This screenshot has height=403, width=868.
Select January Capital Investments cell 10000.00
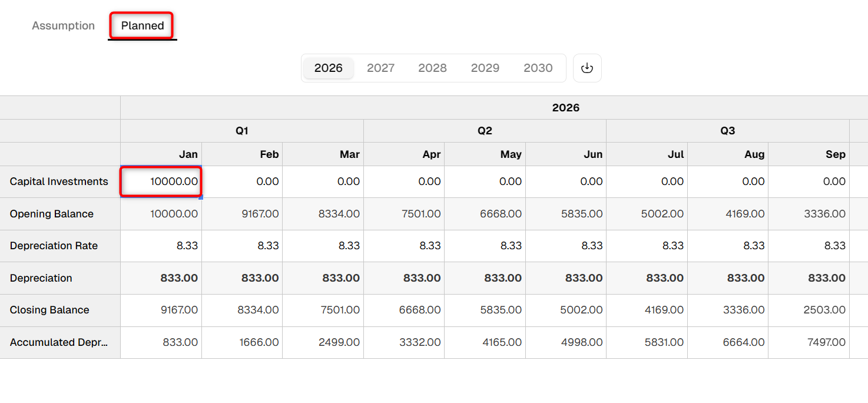point(161,181)
